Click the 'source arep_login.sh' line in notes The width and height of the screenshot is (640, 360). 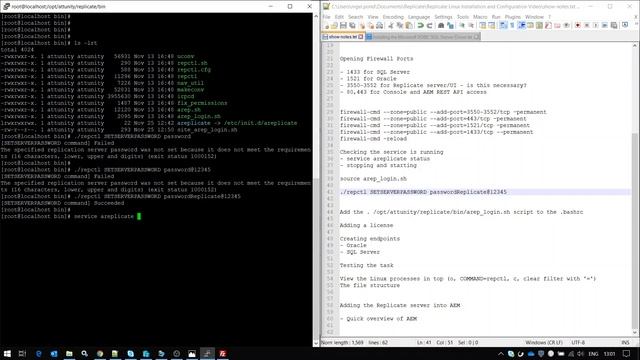point(373,179)
